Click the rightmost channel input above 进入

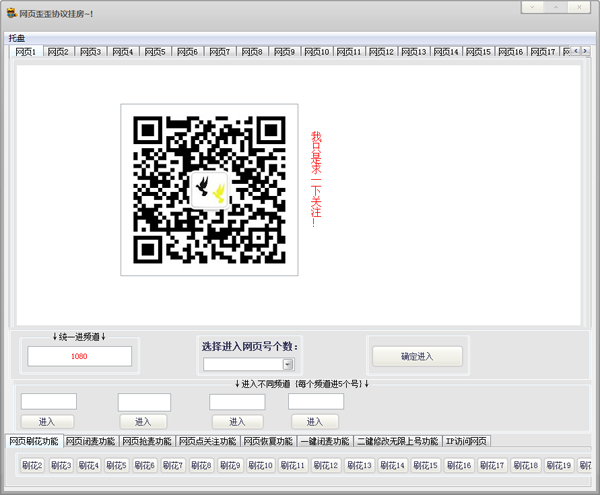[316, 401]
